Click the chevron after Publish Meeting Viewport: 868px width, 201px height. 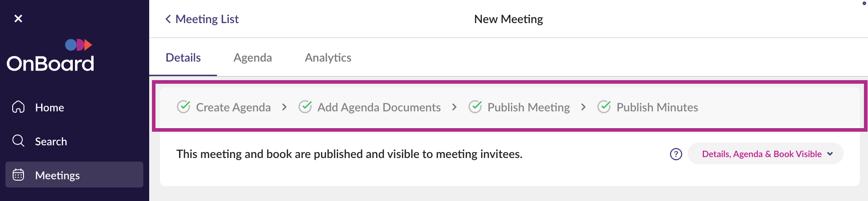(x=583, y=107)
